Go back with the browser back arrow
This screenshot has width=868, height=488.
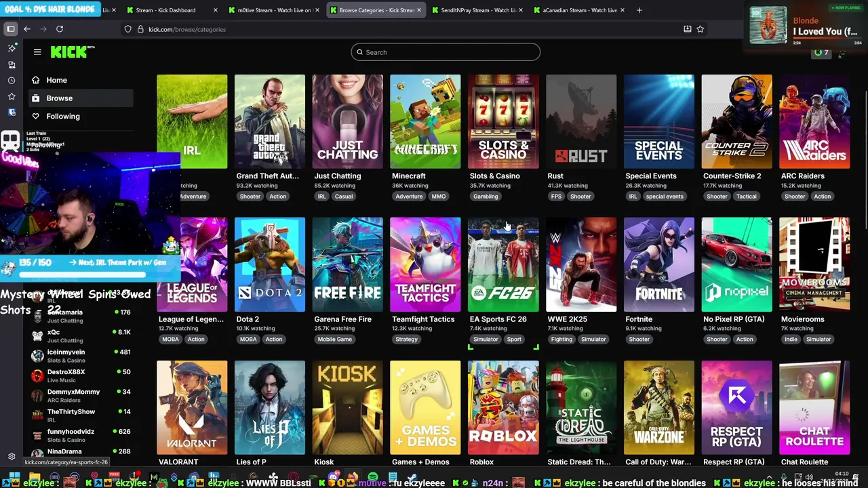coord(27,29)
